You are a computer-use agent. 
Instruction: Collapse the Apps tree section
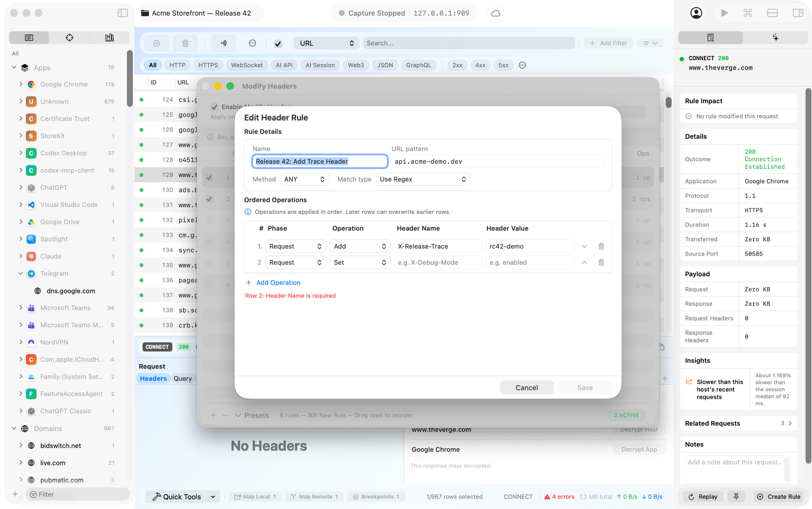[x=14, y=67]
